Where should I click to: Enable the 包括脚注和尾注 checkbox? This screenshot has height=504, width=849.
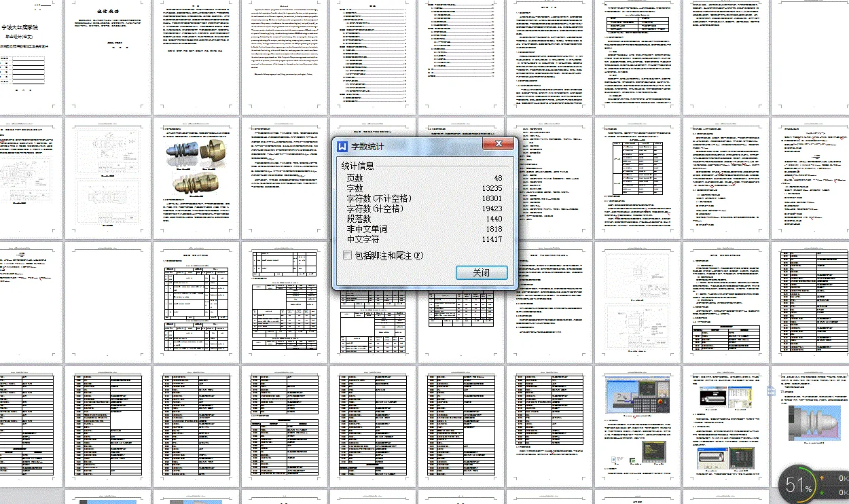[346, 255]
